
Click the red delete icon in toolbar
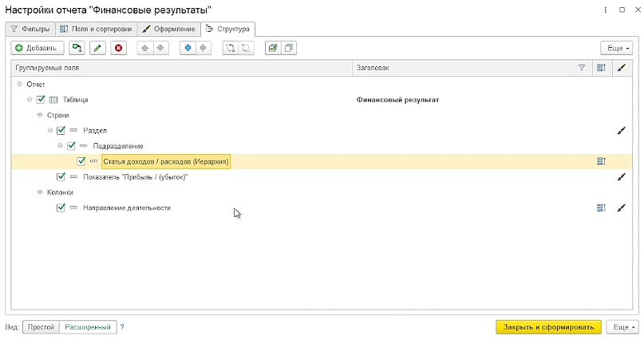tap(118, 48)
